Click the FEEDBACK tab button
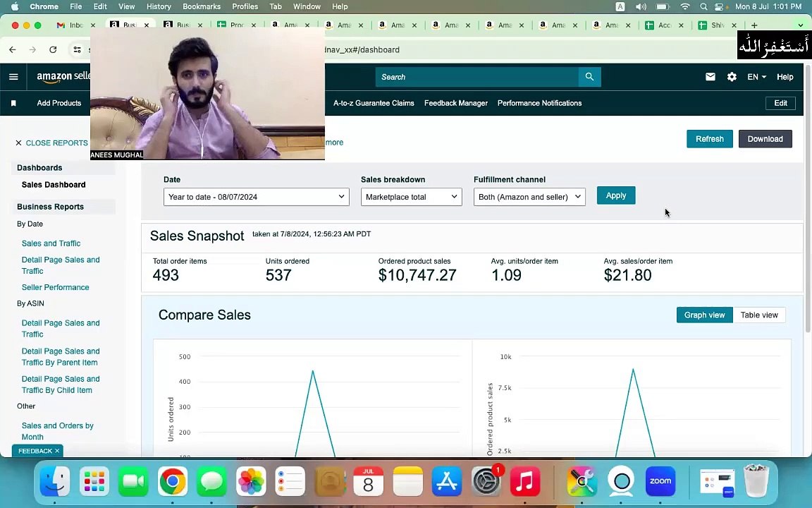The image size is (812, 508). 37,451
